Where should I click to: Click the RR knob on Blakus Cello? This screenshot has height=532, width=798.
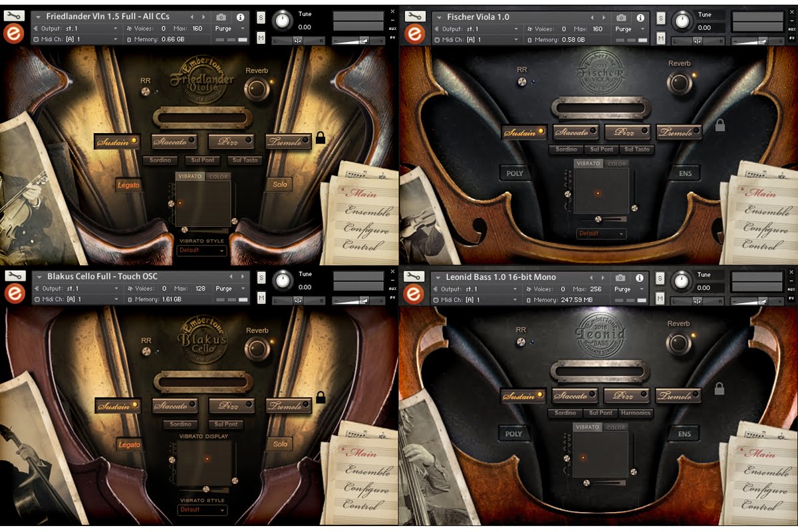point(146,352)
